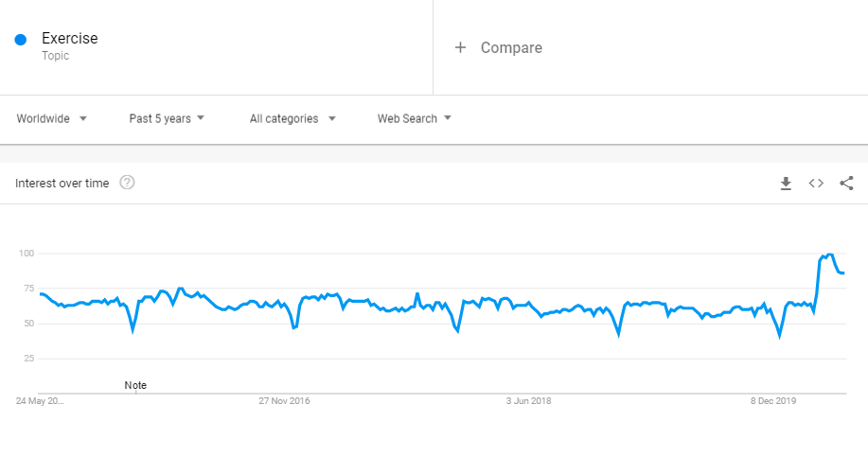Click the 3 Jun 2018 axis label
The image size is (868, 457).
528,401
